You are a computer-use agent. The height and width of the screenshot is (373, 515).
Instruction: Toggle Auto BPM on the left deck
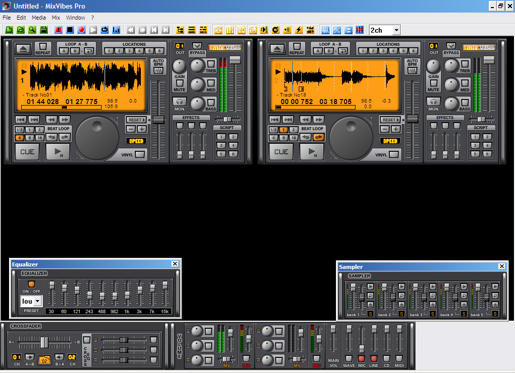coord(158,70)
